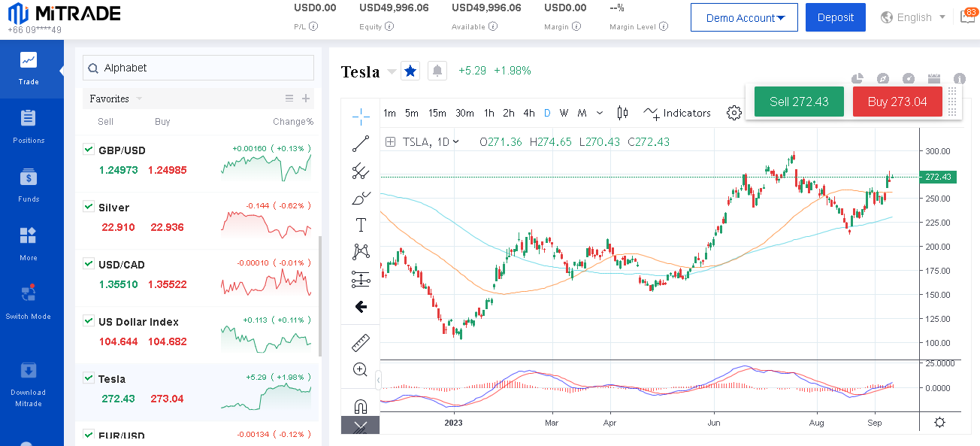
Task: Uncheck the Silver favorite checkbox
Action: point(89,206)
